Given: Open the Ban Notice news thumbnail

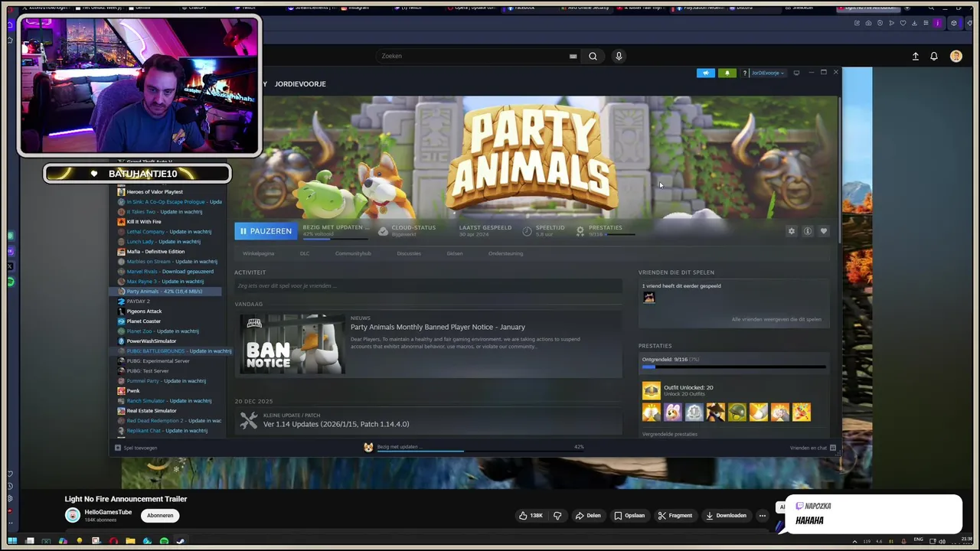Looking at the screenshot, I should 292,344.
